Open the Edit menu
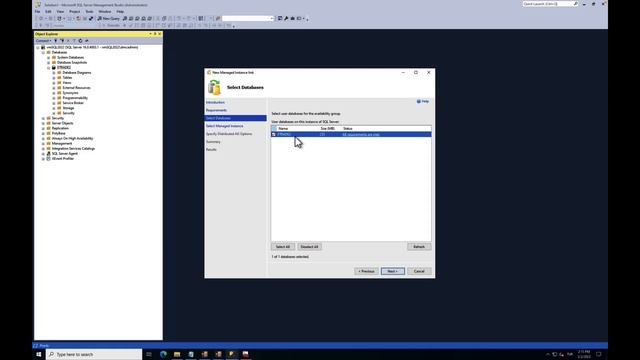This screenshot has width=640, height=360. (48, 11)
